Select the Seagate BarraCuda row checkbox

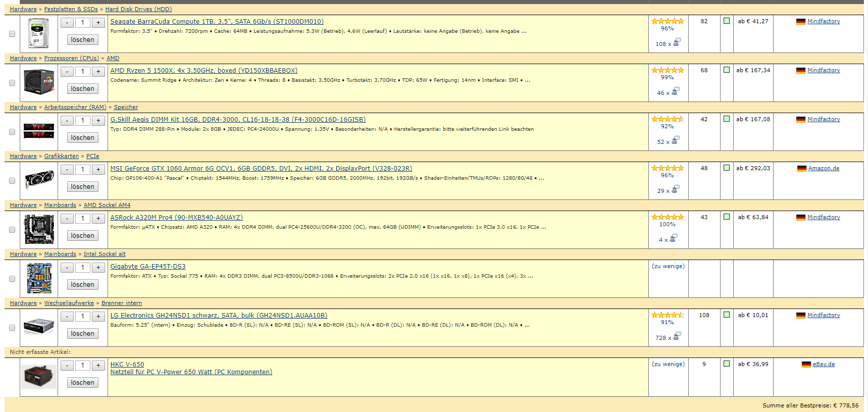tap(12, 34)
